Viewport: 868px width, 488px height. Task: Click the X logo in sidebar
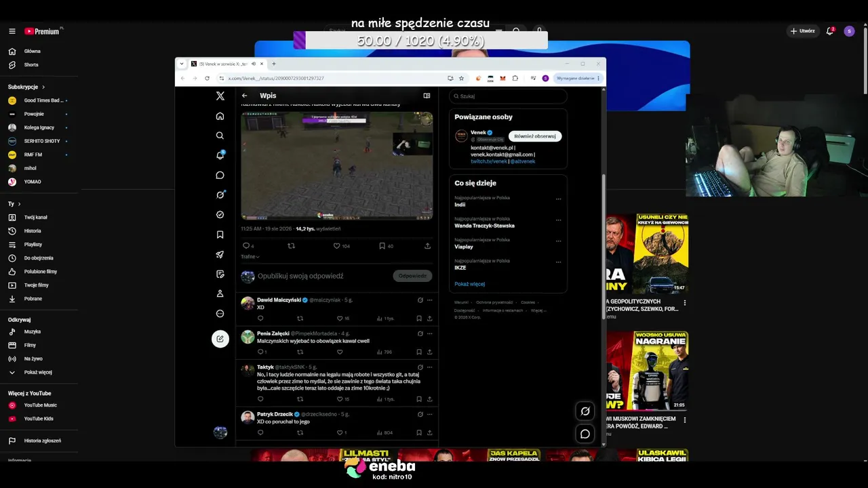(220, 96)
